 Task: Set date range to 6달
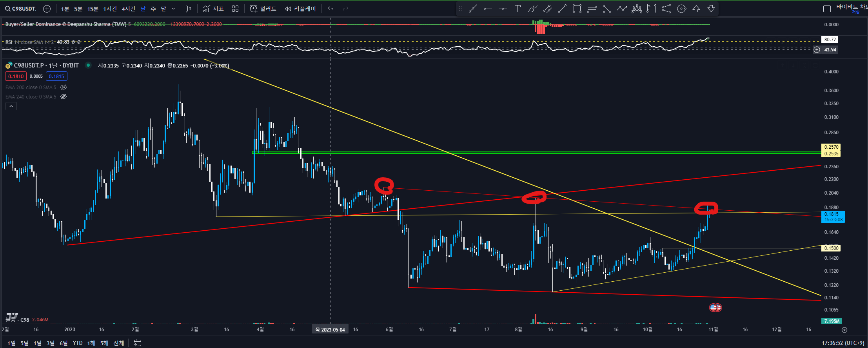pyautogui.click(x=64, y=343)
